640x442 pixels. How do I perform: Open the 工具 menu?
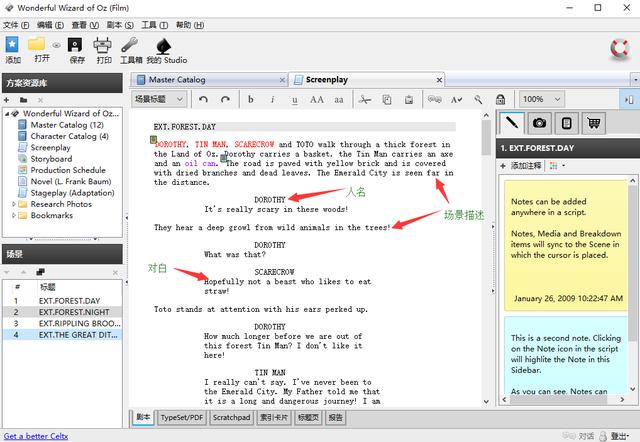[x=155, y=25]
